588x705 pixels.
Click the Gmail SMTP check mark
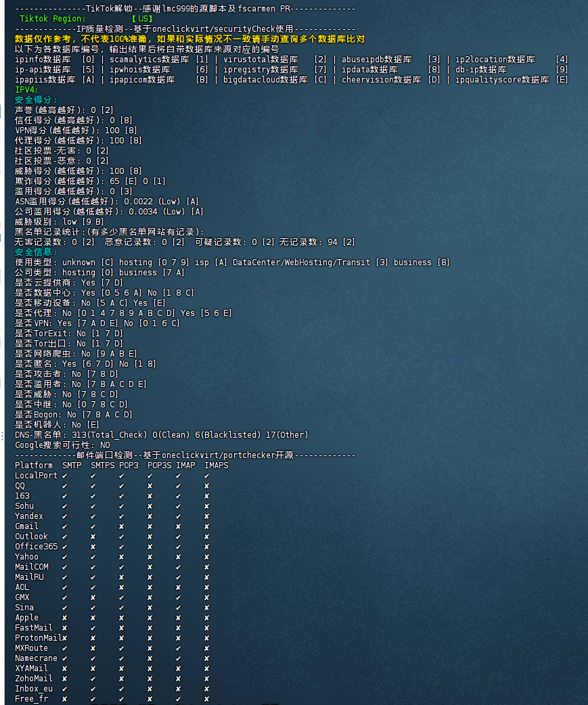tap(64, 526)
